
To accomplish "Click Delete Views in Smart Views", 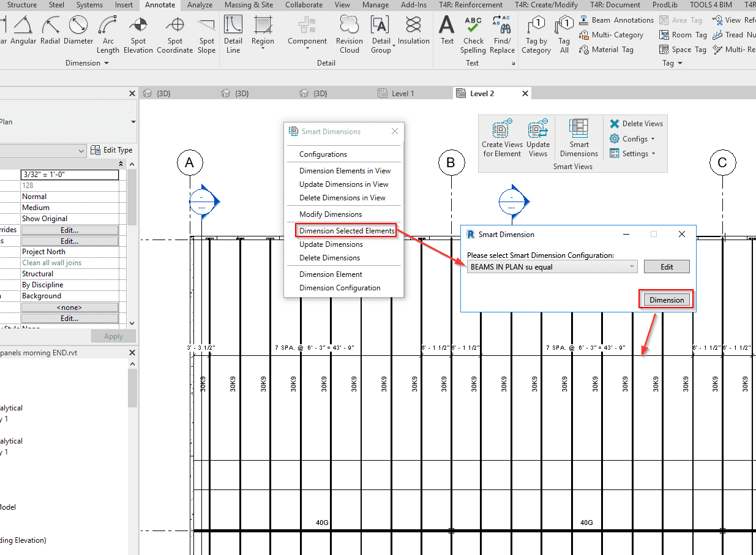I will click(x=636, y=124).
